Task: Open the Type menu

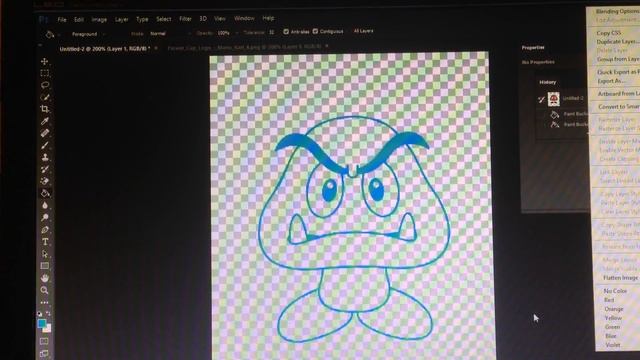Action: (x=142, y=19)
